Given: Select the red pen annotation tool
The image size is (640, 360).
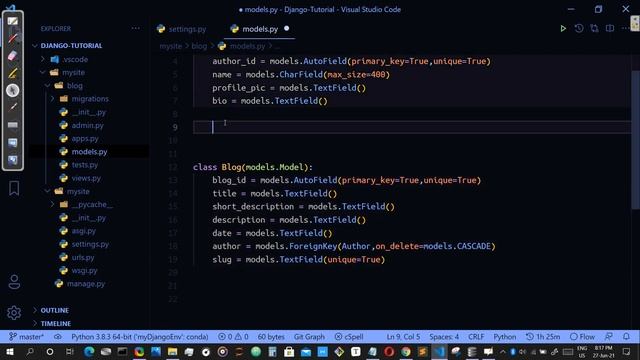Looking at the screenshot, I should click(x=12, y=38).
